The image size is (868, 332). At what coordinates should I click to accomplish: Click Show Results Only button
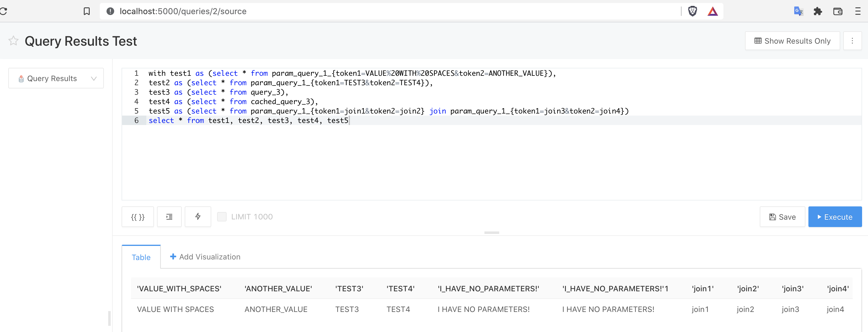[x=792, y=41]
